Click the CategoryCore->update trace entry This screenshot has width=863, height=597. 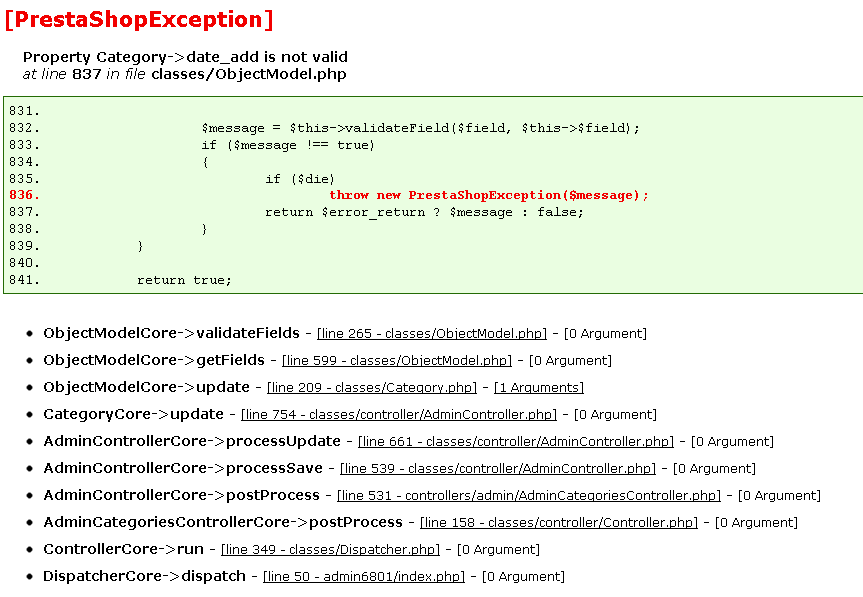(x=133, y=414)
